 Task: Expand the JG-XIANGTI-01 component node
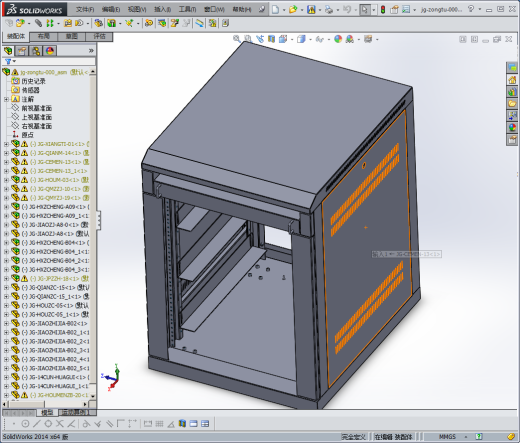coord(6,144)
